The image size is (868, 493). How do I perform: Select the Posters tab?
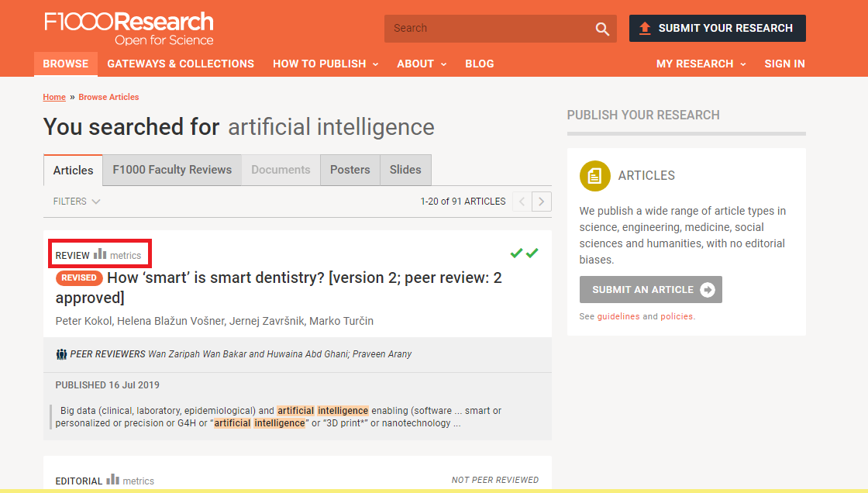click(x=350, y=170)
